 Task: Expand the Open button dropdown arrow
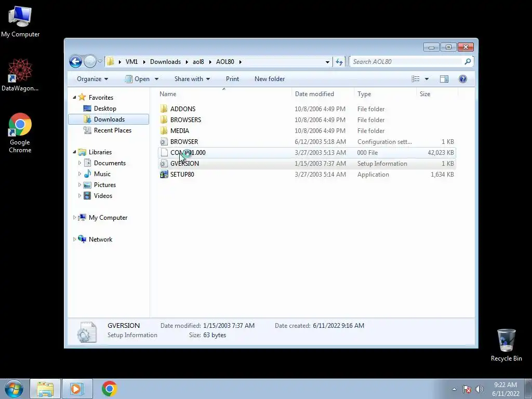click(156, 79)
